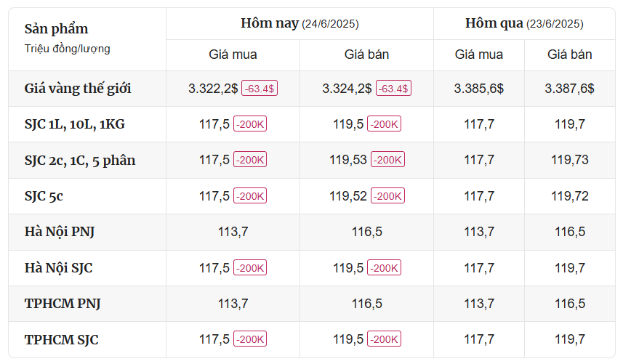This screenshot has height=364, width=623.
Task: Click yesterday's world gold buy price 3.385,6$
Action: click(479, 89)
